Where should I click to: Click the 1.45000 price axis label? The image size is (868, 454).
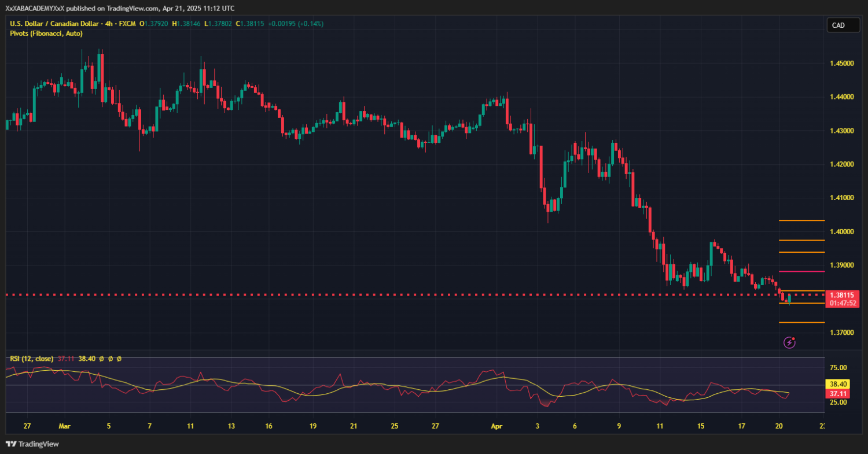(841, 63)
